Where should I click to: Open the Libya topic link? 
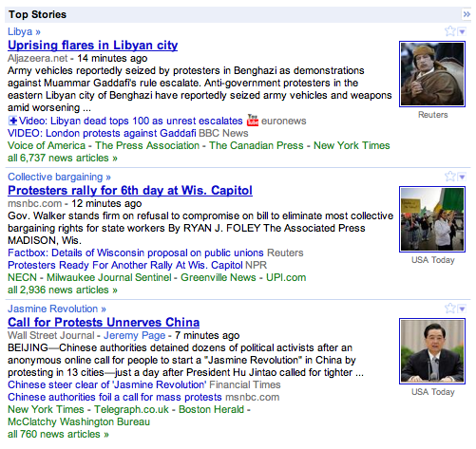[24, 31]
